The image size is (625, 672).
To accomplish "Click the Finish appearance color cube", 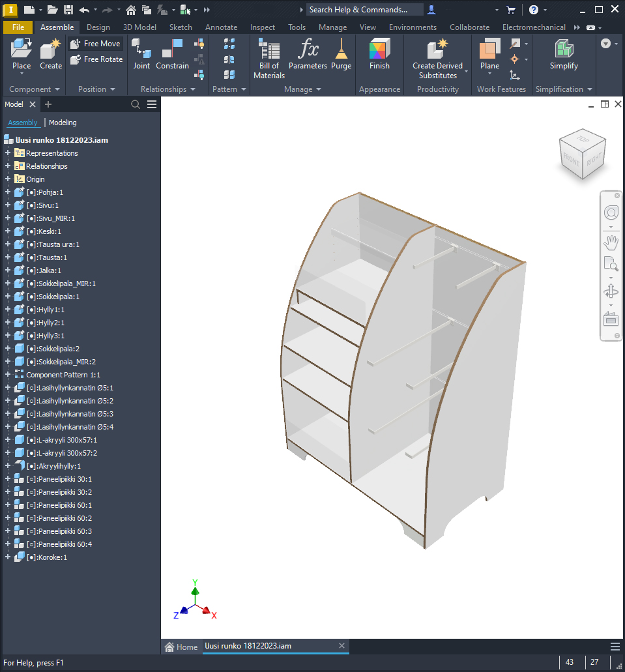I will 379,50.
